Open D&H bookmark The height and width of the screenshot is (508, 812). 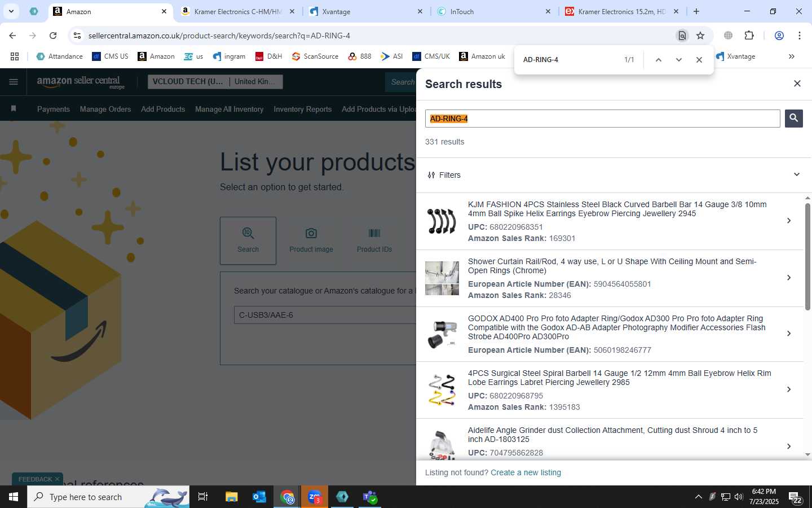[x=268, y=56]
